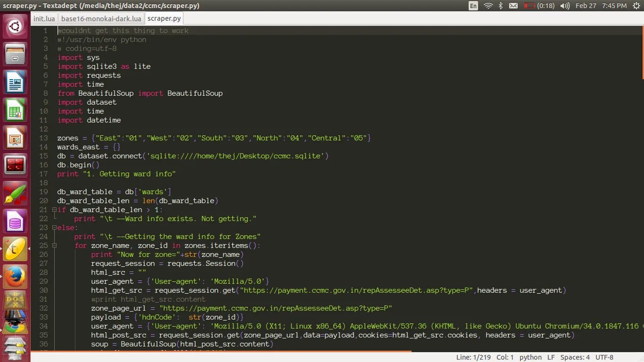Open the red Terminator terminal icon

[x=15, y=165]
